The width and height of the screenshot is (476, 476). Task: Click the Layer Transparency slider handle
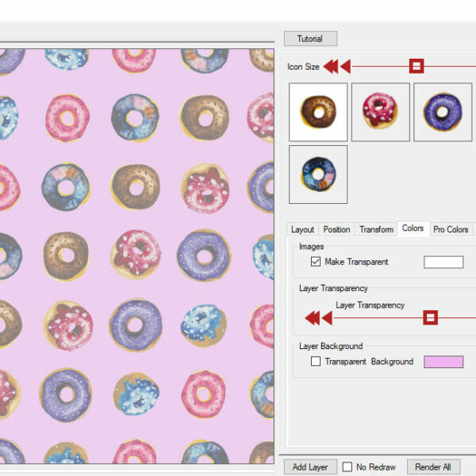[x=431, y=317]
